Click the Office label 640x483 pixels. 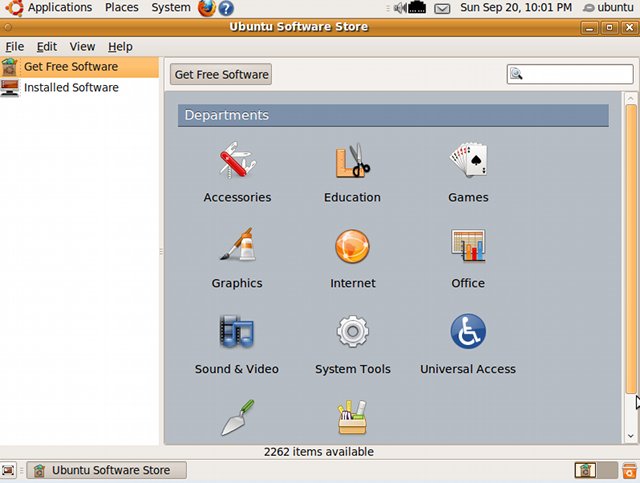tap(468, 283)
